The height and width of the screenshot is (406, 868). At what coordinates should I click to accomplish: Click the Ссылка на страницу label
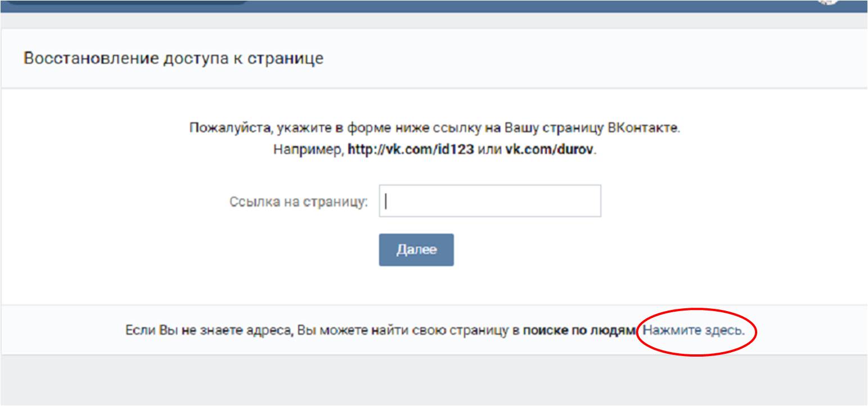[299, 202]
